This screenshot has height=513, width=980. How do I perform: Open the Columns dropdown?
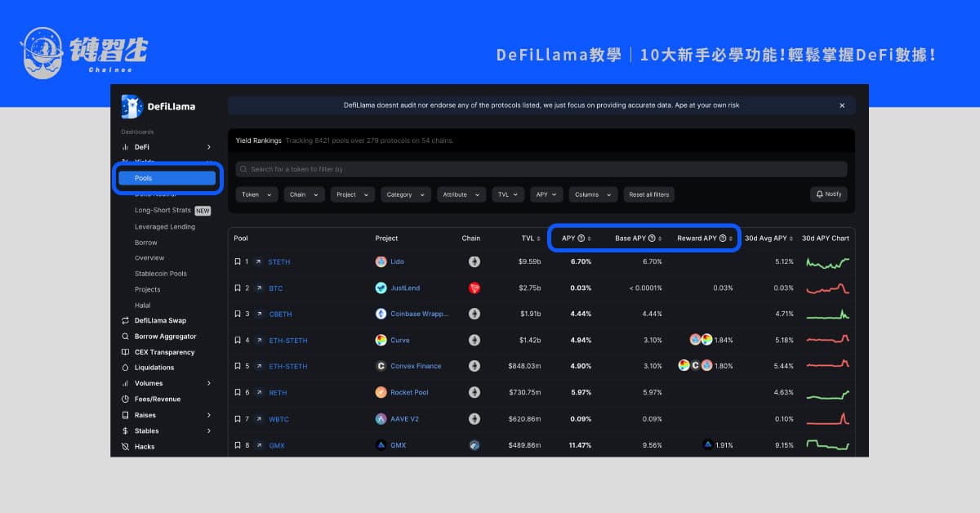pyautogui.click(x=594, y=194)
